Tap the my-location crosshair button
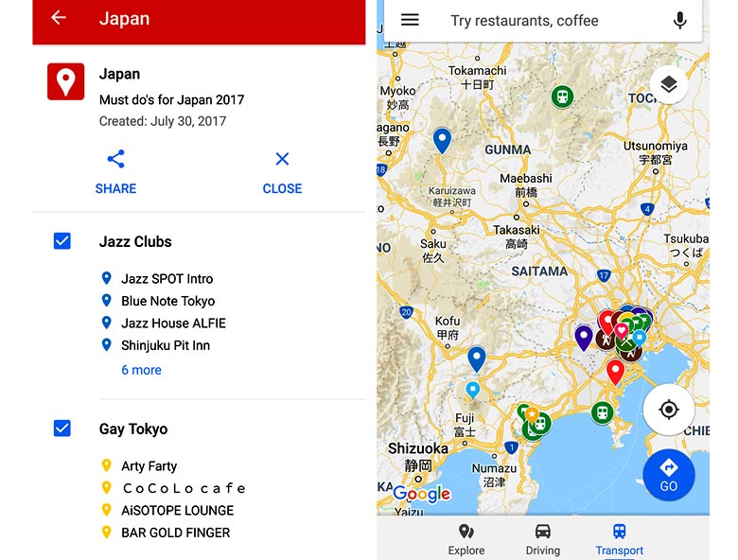 coord(669,410)
